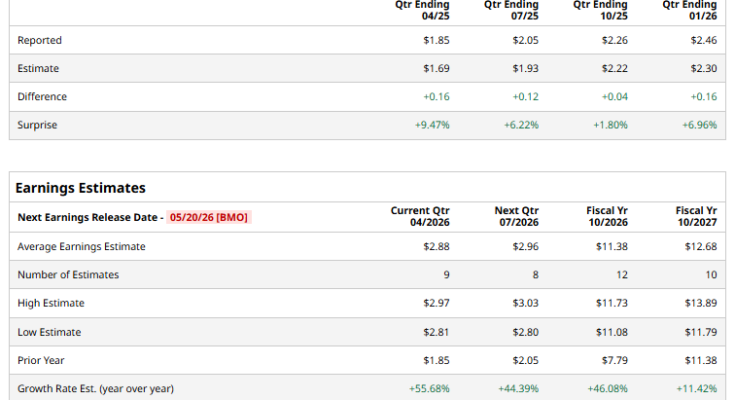Click the Average Earnings Estimate row label

tap(82, 247)
